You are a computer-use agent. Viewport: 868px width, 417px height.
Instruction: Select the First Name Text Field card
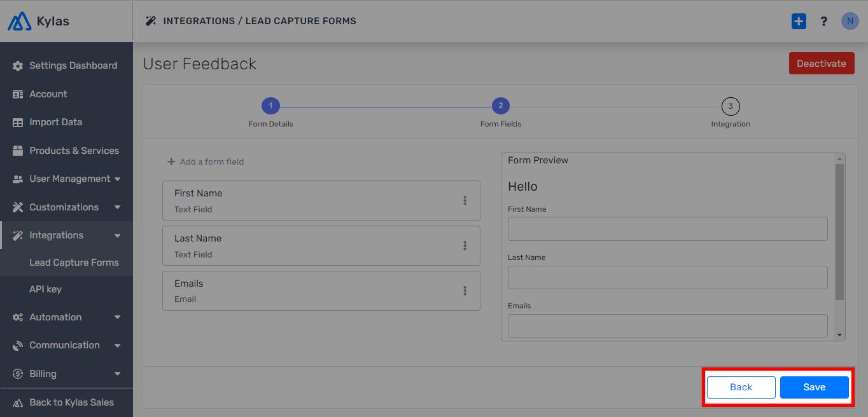coord(321,200)
